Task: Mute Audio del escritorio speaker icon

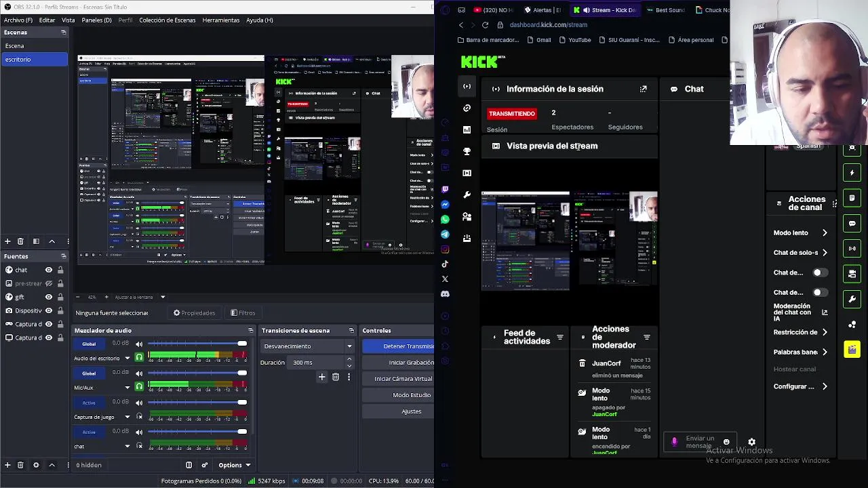Action: pos(139,344)
